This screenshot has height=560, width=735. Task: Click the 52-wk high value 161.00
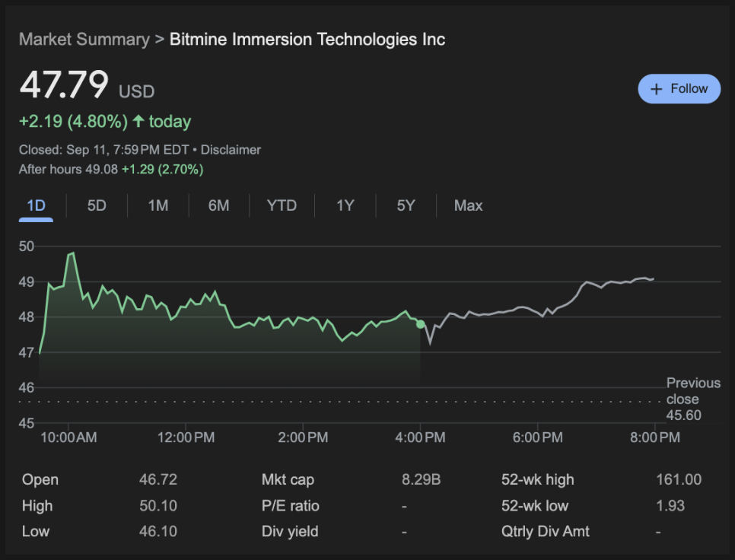pyautogui.click(x=679, y=479)
